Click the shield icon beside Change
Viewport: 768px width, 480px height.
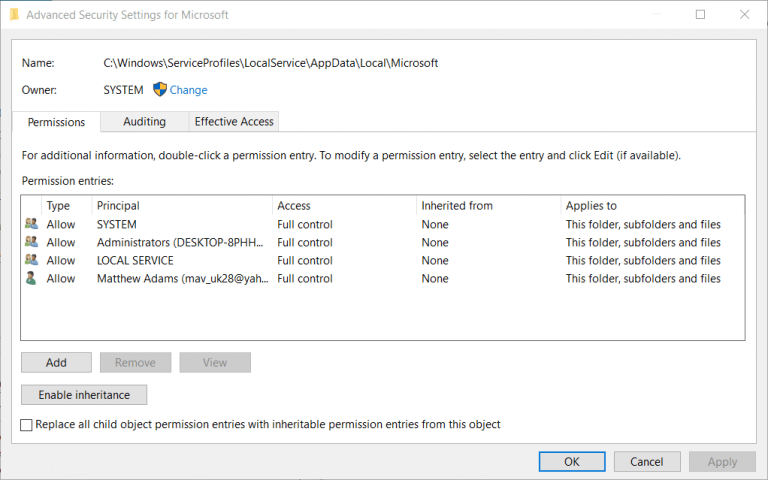pyautogui.click(x=160, y=89)
